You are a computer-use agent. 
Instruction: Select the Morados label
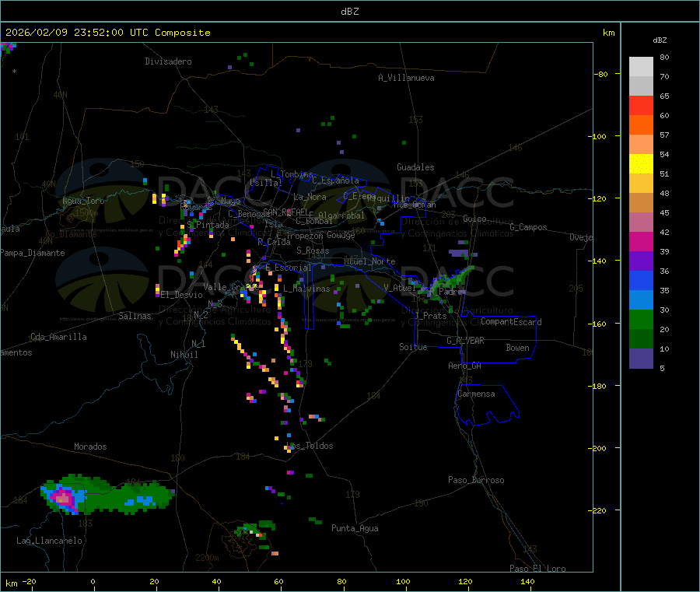[x=90, y=447]
